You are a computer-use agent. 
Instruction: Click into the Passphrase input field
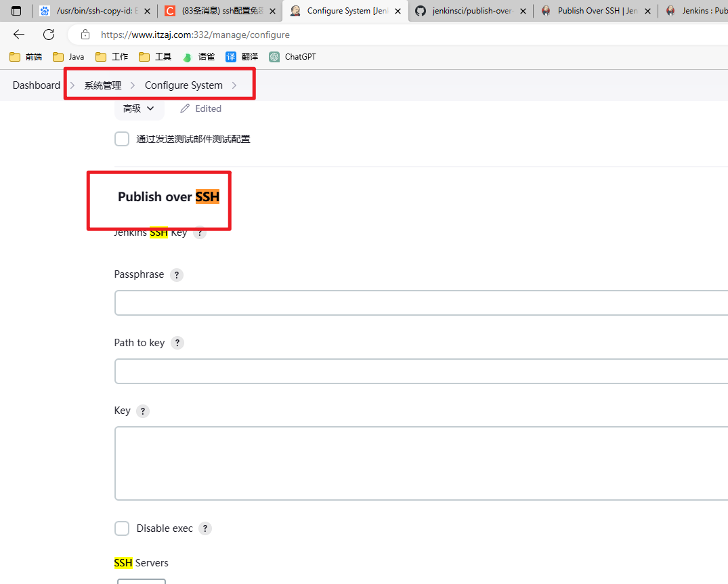(421, 303)
